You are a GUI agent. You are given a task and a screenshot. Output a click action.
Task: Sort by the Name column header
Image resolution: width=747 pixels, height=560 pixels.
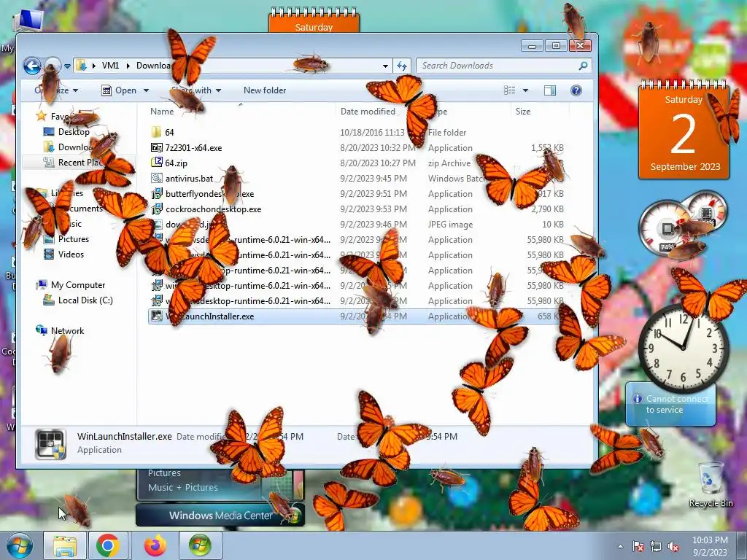[162, 112]
